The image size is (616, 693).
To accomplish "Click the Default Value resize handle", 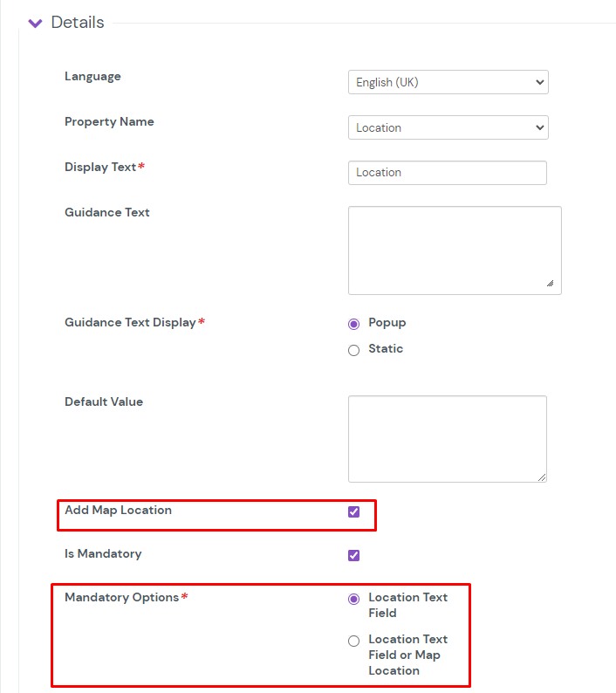I will [x=542, y=477].
